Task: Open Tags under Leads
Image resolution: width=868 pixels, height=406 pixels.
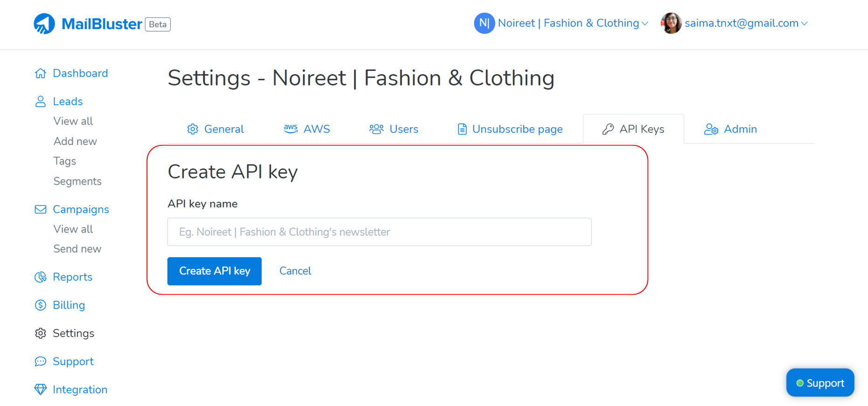Action: tap(65, 161)
